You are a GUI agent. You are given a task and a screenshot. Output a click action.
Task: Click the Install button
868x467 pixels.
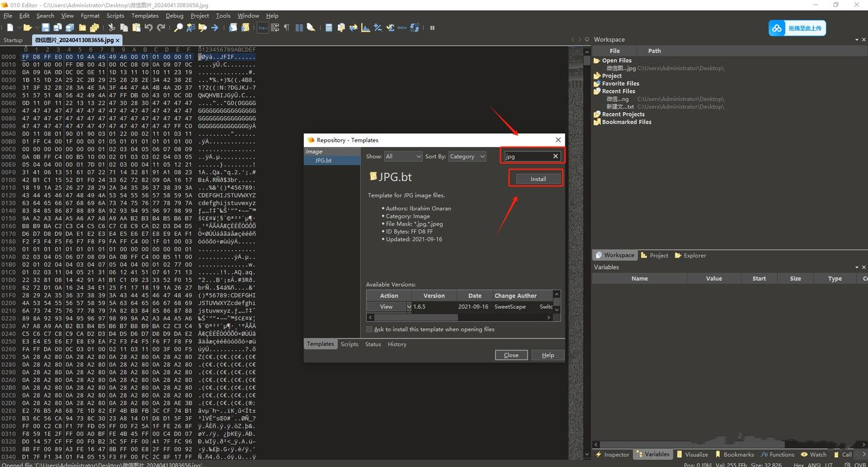point(538,179)
